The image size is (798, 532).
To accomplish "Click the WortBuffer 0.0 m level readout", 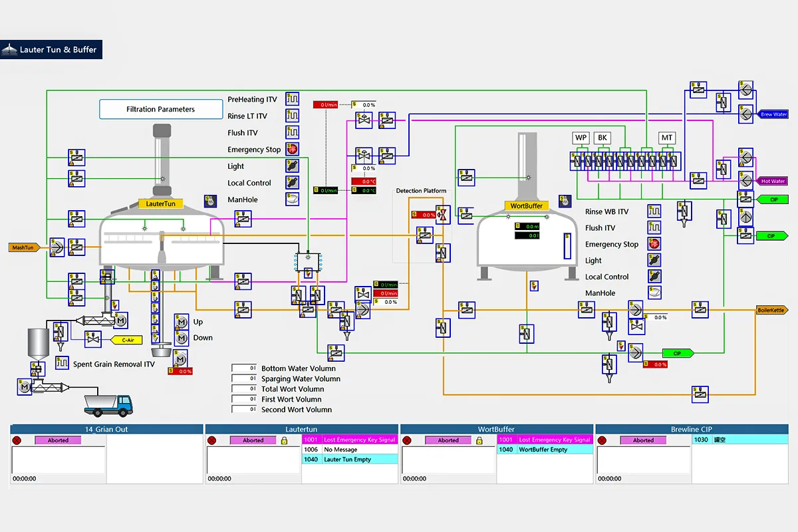I will pos(526,227).
